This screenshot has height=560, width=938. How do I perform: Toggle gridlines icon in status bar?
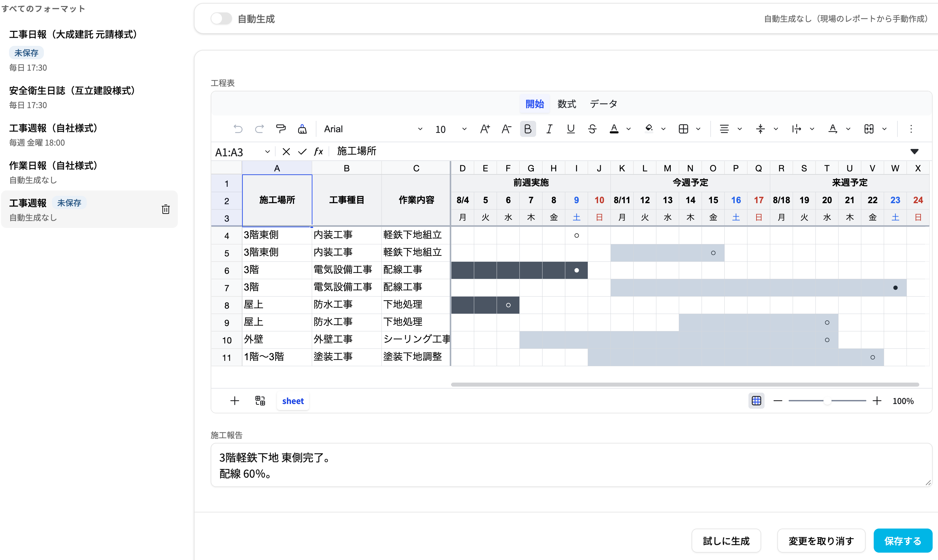click(x=756, y=401)
